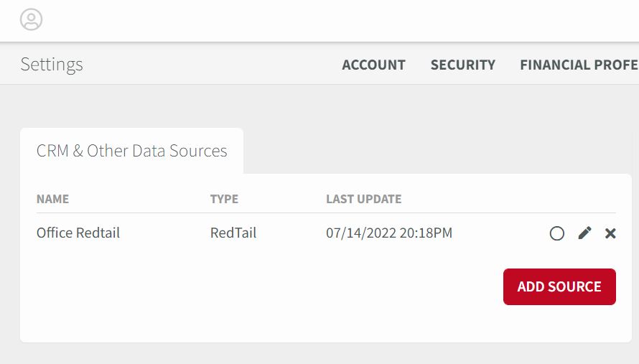Edit Office Redtail with the pencil icon
Viewport: 639px width, 364px height.
click(585, 233)
